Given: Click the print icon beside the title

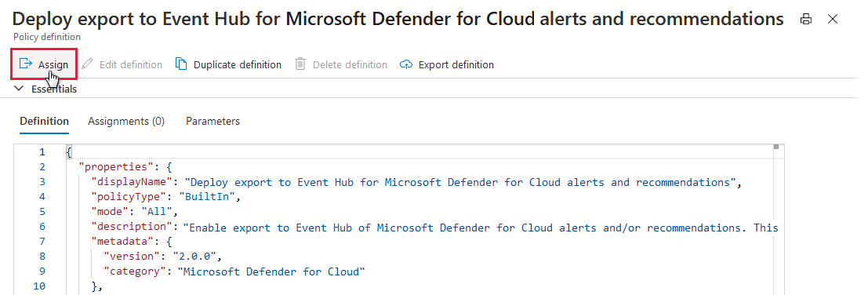Looking at the screenshot, I should (806, 20).
